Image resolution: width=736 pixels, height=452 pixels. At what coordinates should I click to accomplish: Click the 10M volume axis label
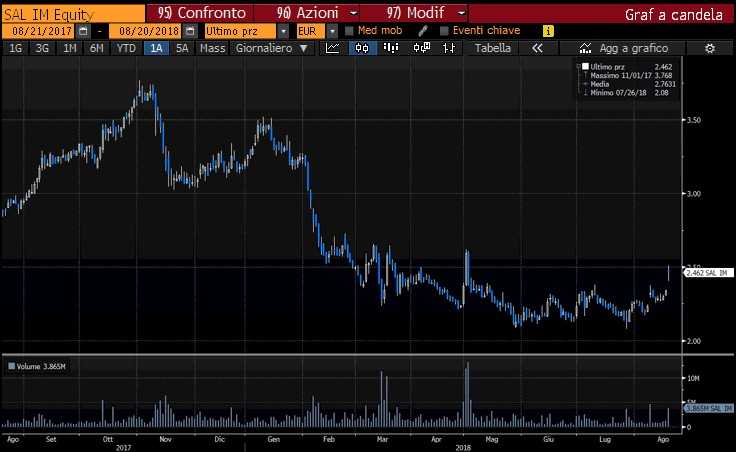[693, 378]
